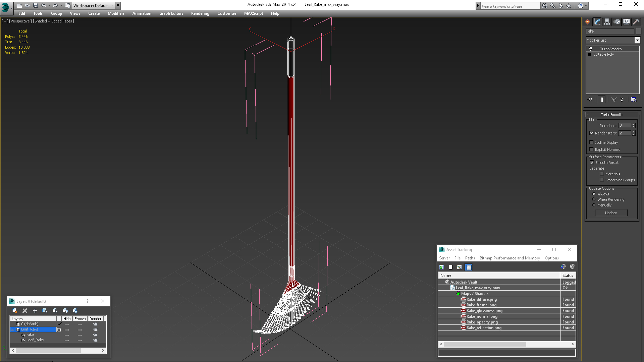644x362 pixels.
Task: Open the Modifiers menu
Action: pos(116,13)
